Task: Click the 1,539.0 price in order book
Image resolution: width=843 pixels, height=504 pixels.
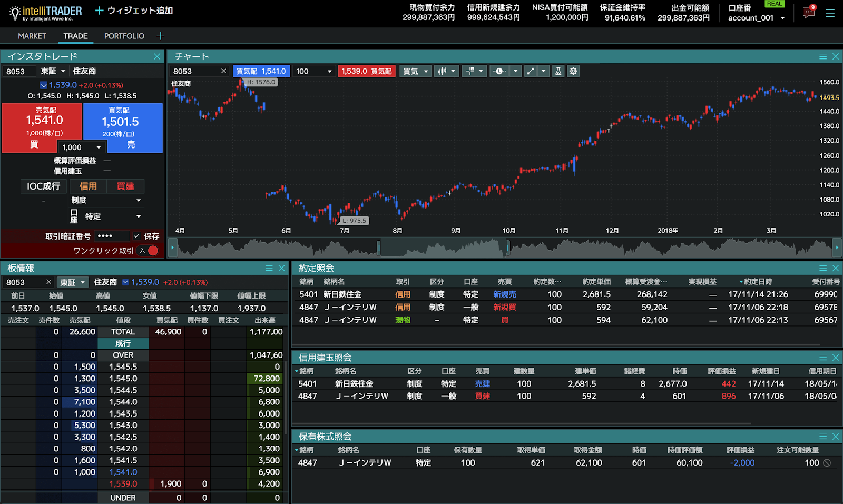Action: click(x=123, y=484)
